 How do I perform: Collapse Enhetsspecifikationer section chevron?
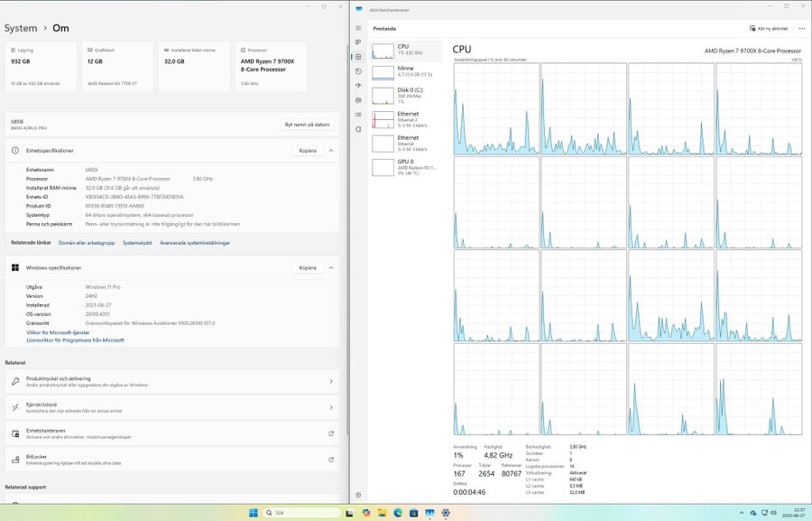click(331, 150)
